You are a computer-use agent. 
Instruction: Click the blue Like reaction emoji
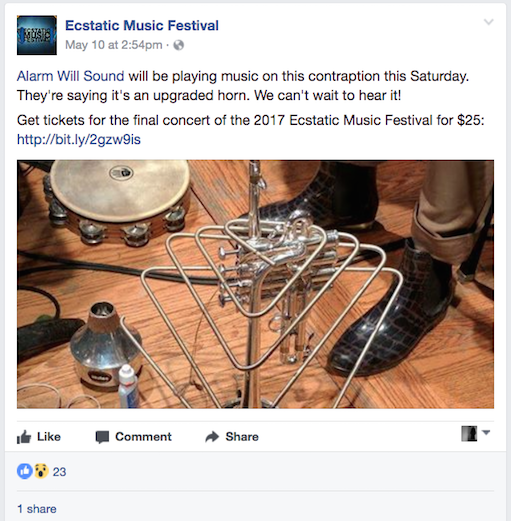[x=25, y=471]
